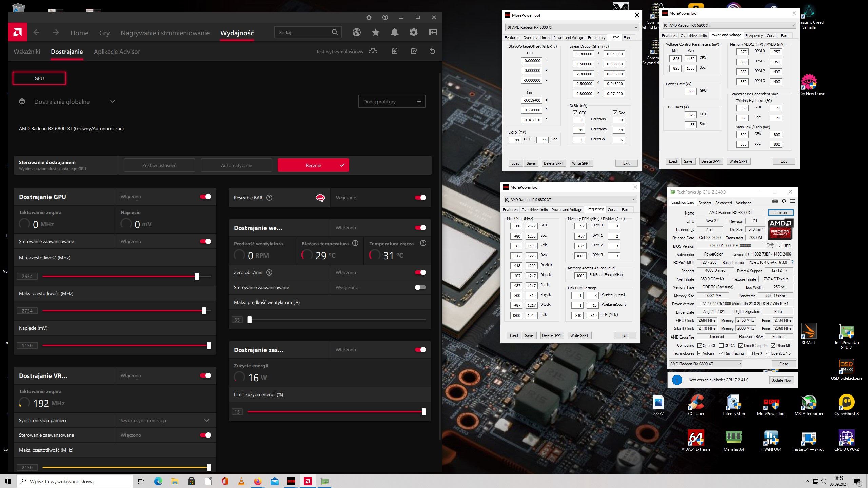This screenshot has height=488, width=868.
Task: Click the Write SPPT button in the Frequency window
Action: click(579, 335)
